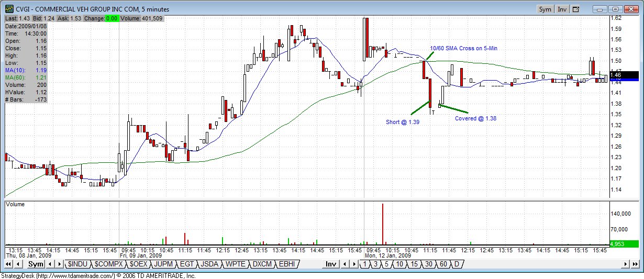Screen dimensions: 644x279
Task: Select the JSDA symbol tab
Action: pyautogui.click(x=210, y=264)
